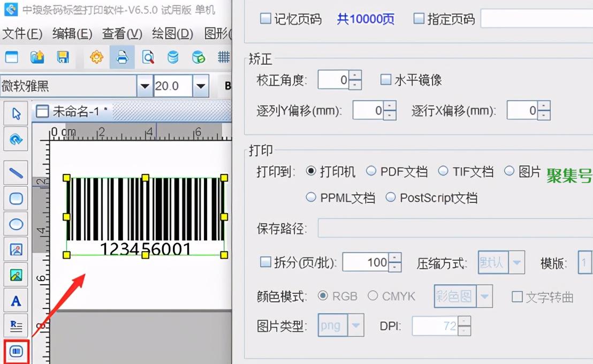Pick the line drawing tool
The width and height of the screenshot is (593, 364).
click(16, 172)
